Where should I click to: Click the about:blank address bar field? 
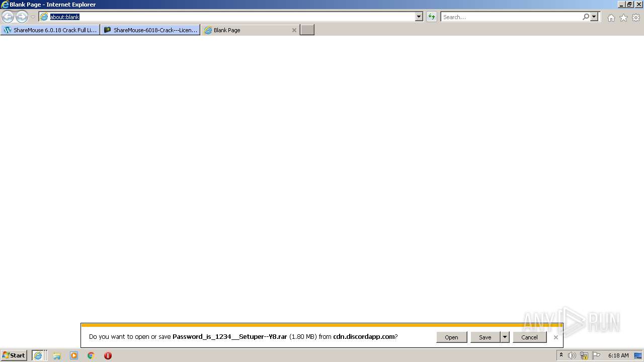tap(227, 17)
